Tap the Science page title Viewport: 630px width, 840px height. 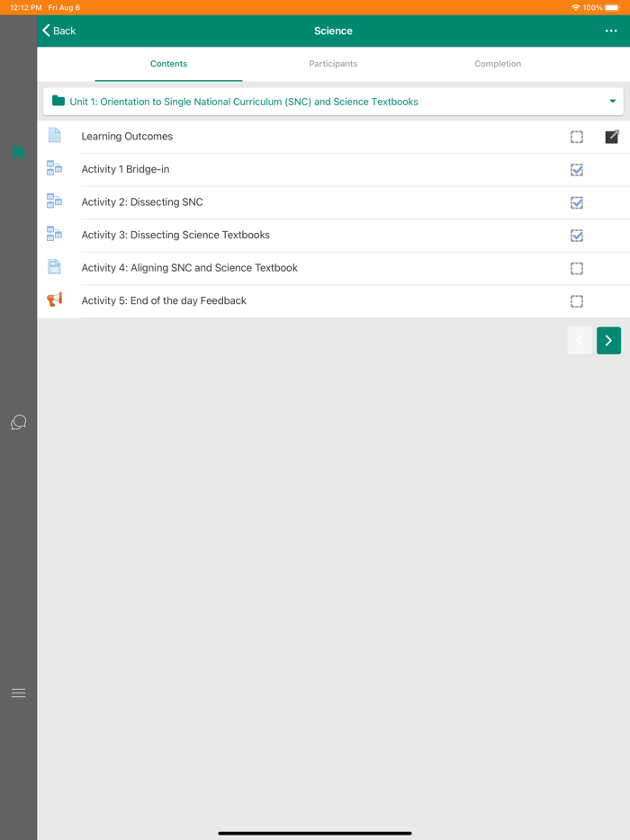[x=333, y=31]
